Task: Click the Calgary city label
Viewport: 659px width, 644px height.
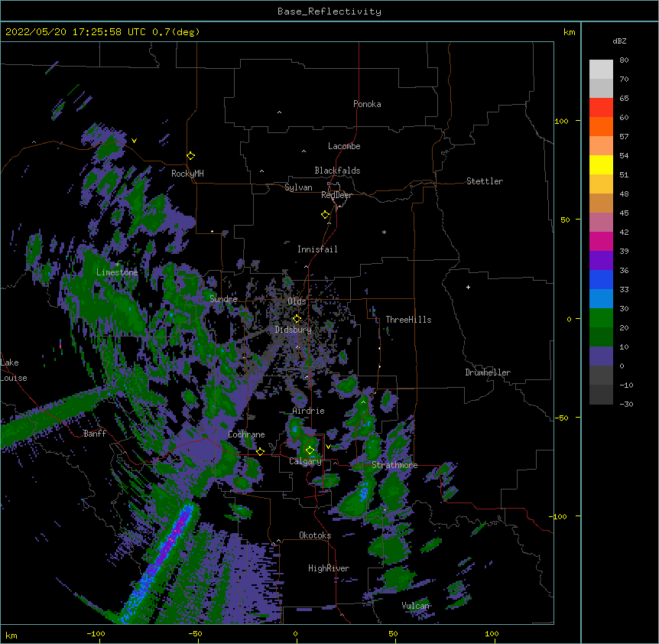Action: coord(305,461)
